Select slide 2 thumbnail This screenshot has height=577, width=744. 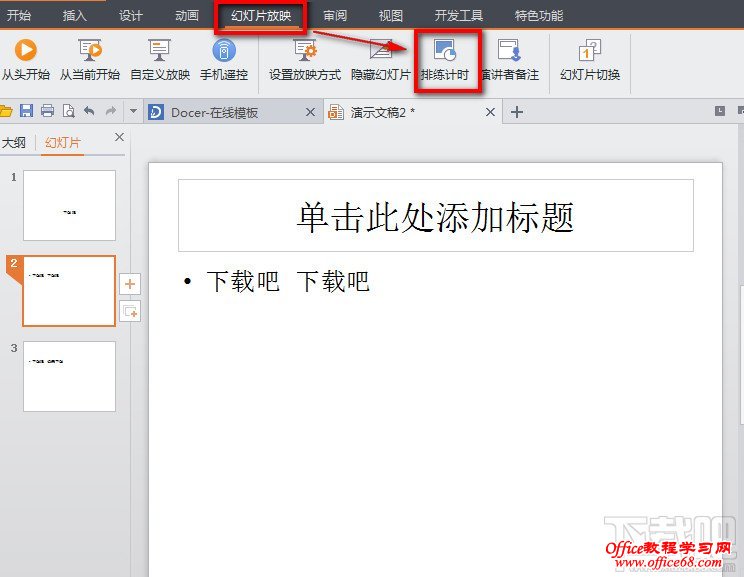(69, 291)
